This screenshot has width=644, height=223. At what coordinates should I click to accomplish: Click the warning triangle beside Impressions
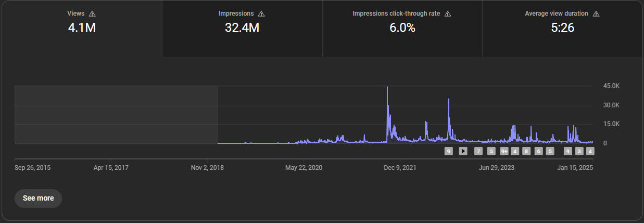click(x=261, y=14)
